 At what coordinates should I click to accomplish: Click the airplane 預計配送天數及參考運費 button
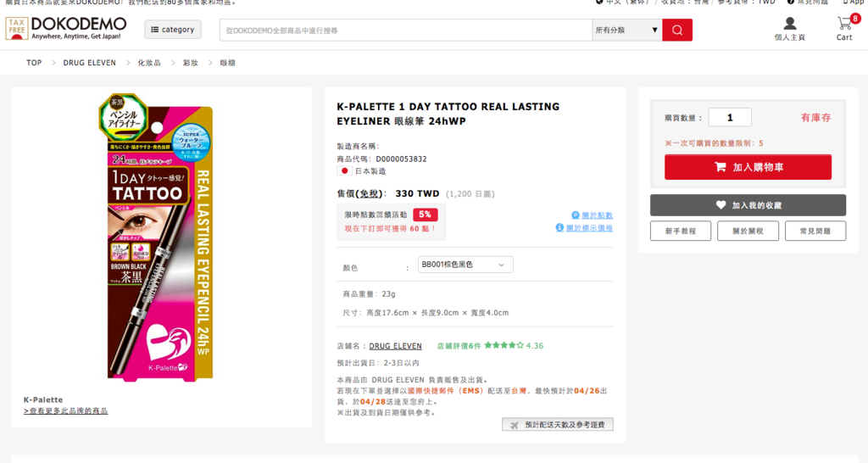[x=558, y=424]
